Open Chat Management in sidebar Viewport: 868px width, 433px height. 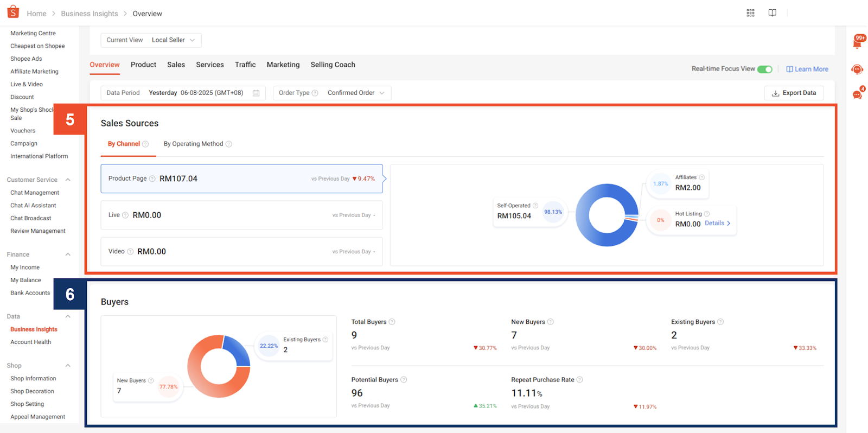point(35,193)
